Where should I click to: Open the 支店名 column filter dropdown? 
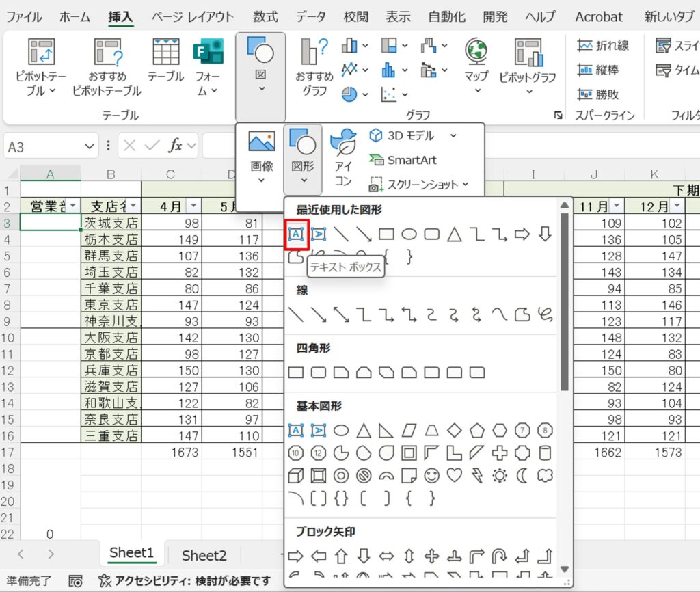click(133, 206)
